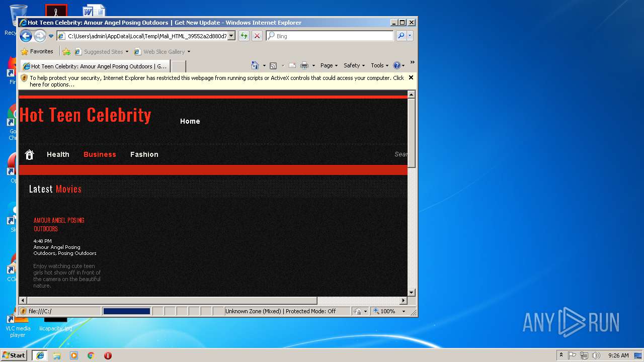Open the Safety menu
Screen dimensions: 644x362
(354, 65)
